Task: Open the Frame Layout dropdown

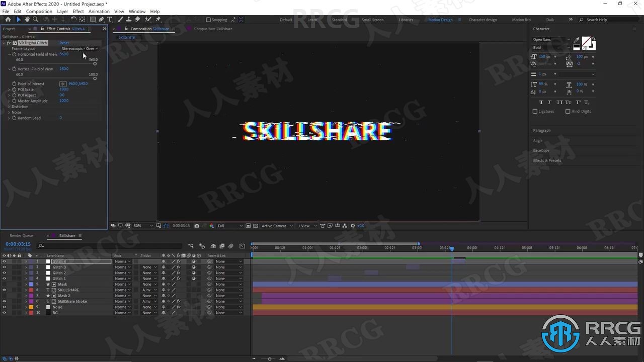Action: pos(80,49)
